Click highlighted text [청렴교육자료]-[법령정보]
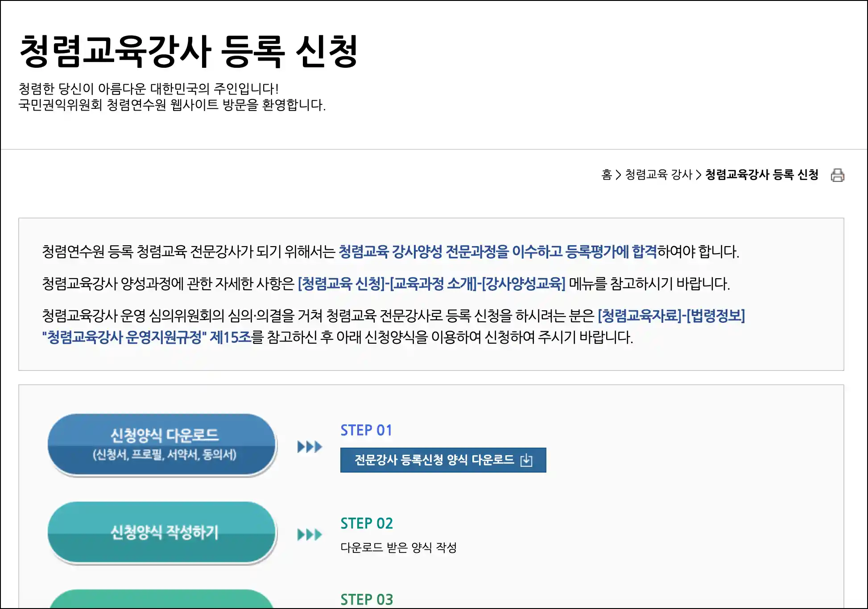Screen dimensions: 868x609 coord(671,316)
